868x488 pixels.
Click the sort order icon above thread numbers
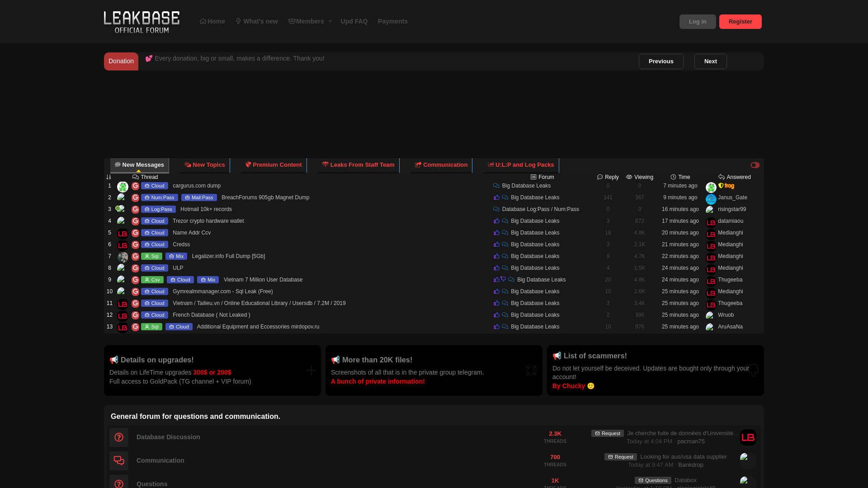click(108, 177)
